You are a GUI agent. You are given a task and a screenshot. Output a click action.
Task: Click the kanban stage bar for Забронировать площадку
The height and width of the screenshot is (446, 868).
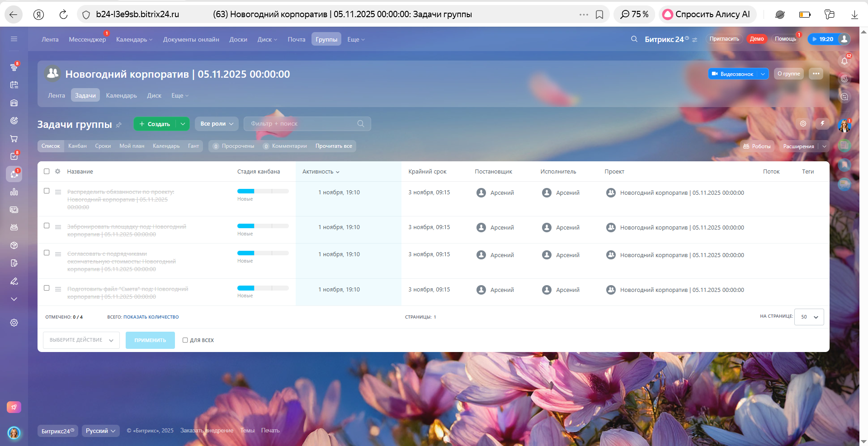coord(263,226)
